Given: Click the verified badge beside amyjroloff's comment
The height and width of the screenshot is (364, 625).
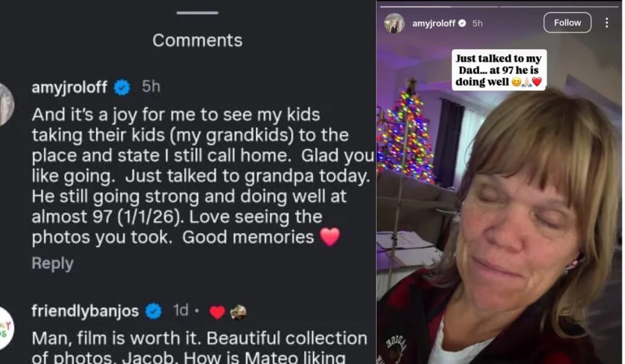Looking at the screenshot, I should [x=123, y=87].
